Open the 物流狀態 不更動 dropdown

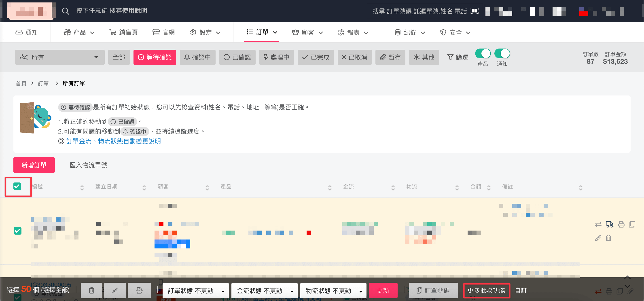(x=333, y=290)
